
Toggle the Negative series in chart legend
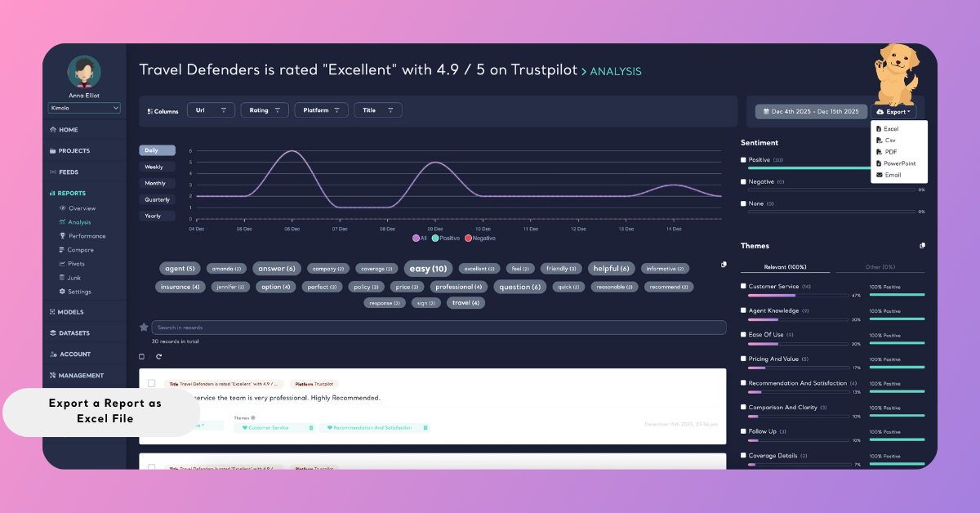(x=481, y=238)
